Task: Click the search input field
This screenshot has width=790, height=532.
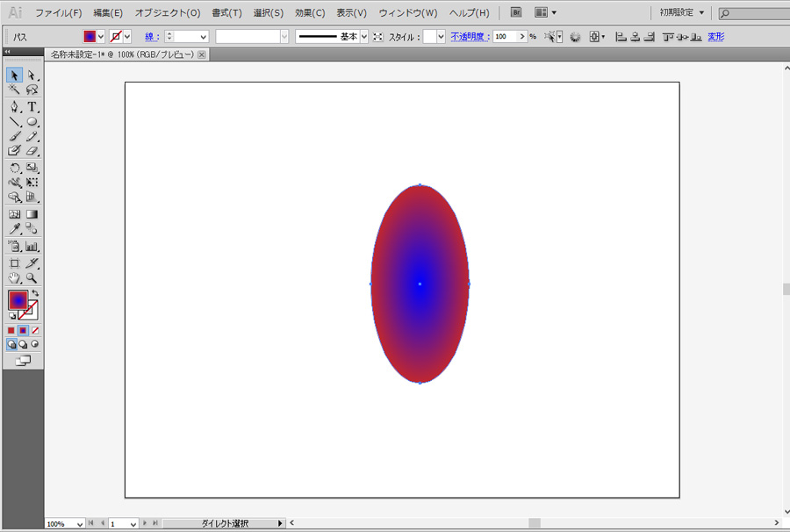Action: (x=757, y=13)
